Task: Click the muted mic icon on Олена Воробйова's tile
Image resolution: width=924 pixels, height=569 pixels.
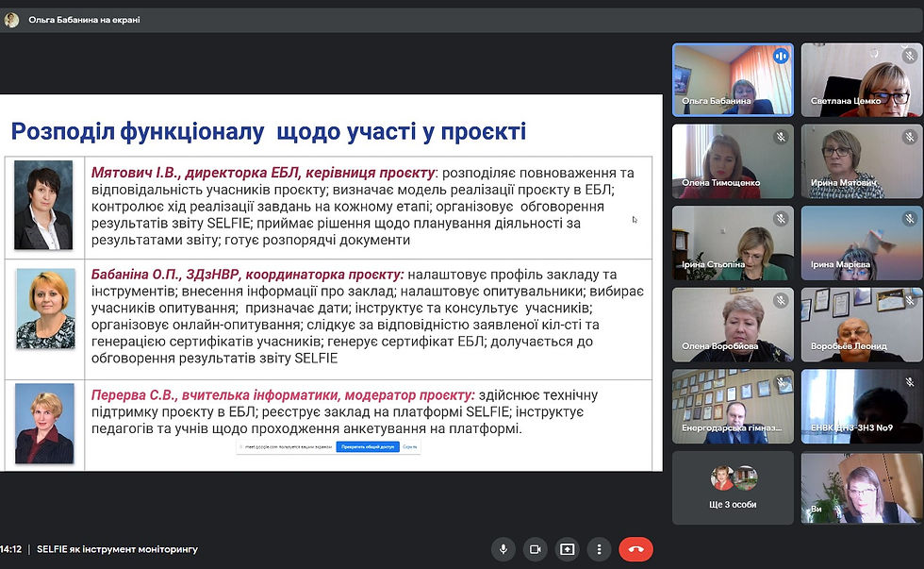Action: click(x=781, y=301)
